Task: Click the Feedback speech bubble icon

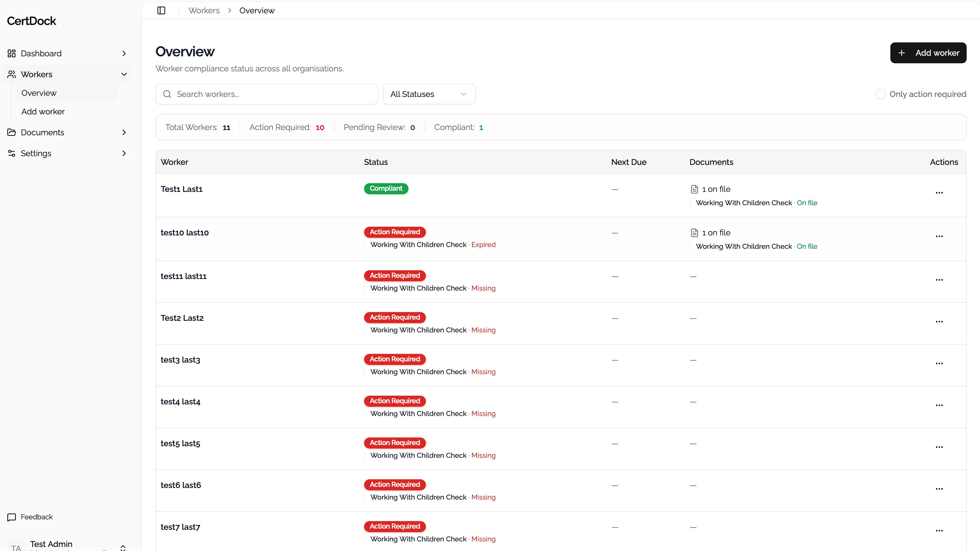Action: coord(11,517)
